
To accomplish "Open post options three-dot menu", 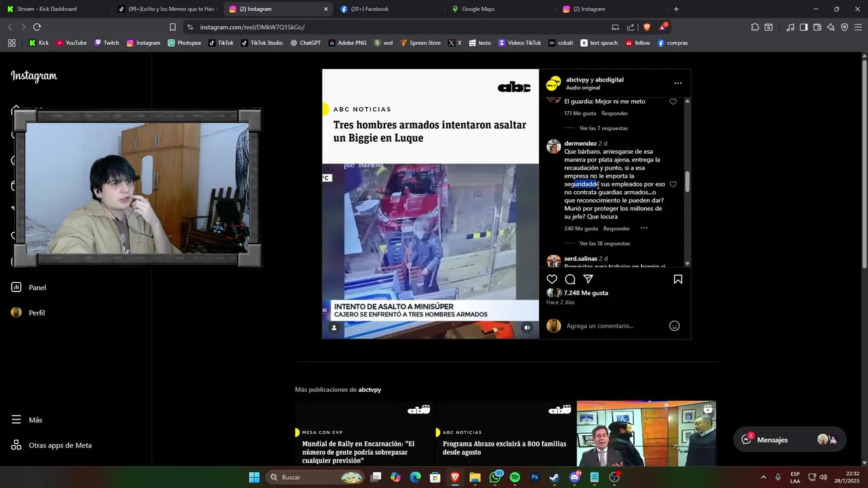I will point(677,83).
